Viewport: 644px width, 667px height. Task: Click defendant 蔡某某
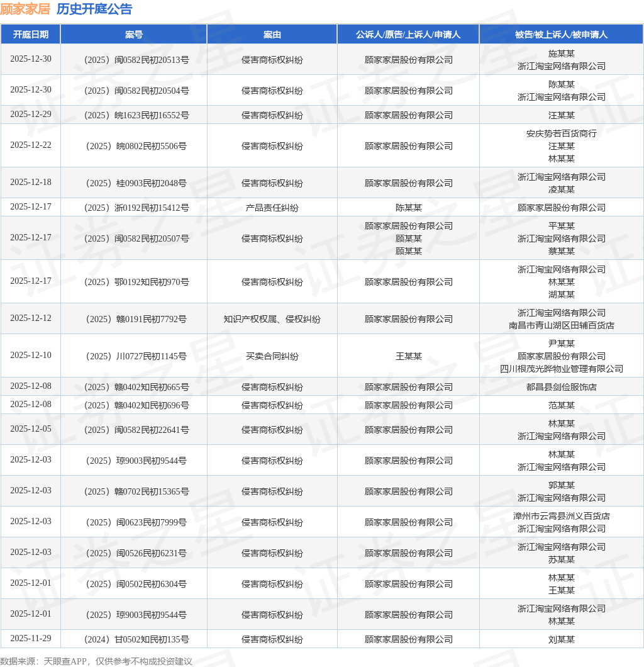(561, 251)
